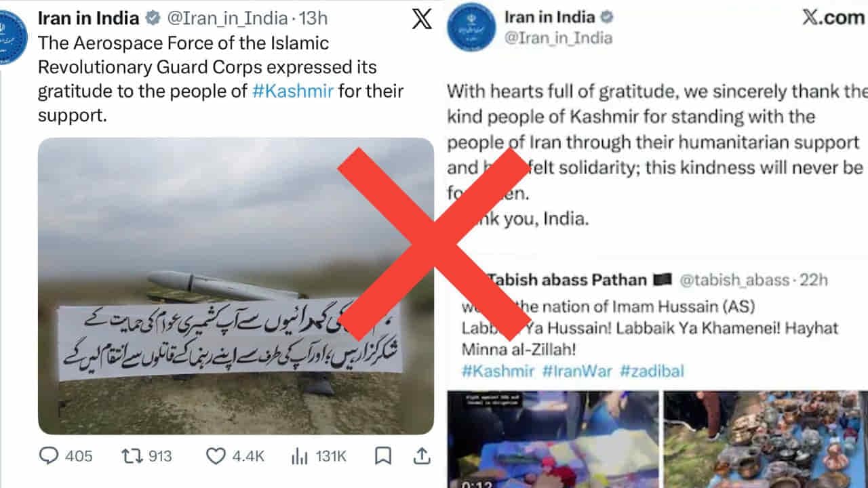Screen dimensions: 868x488
Task: Open the left Iran in India profile avatar
Action: (12, 37)
